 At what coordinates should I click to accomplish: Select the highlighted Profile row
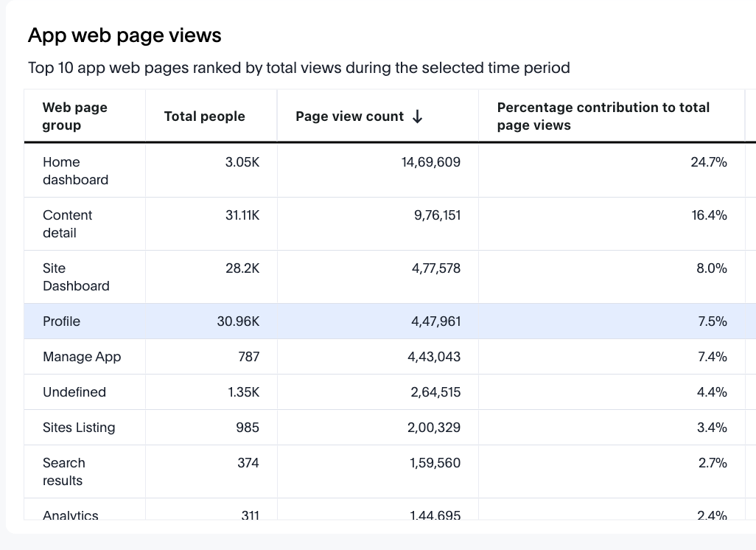pyautogui.click(x=62, y=321)
